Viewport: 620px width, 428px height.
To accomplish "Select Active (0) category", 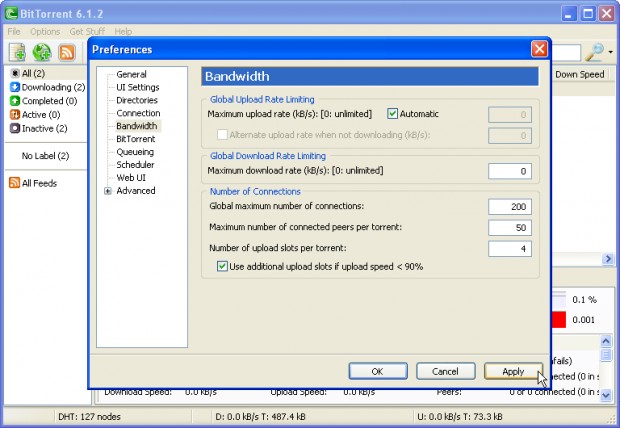I will (x=35, y=115).
